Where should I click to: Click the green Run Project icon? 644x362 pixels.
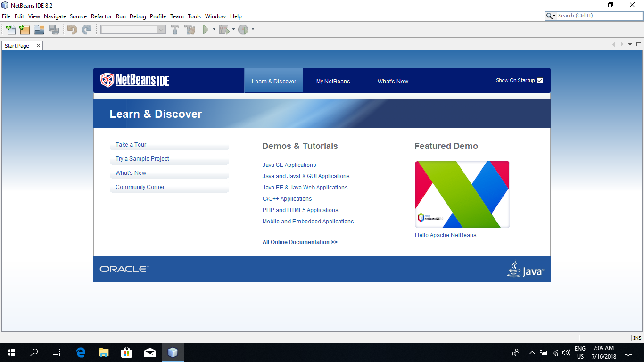[x=206, y=30]
